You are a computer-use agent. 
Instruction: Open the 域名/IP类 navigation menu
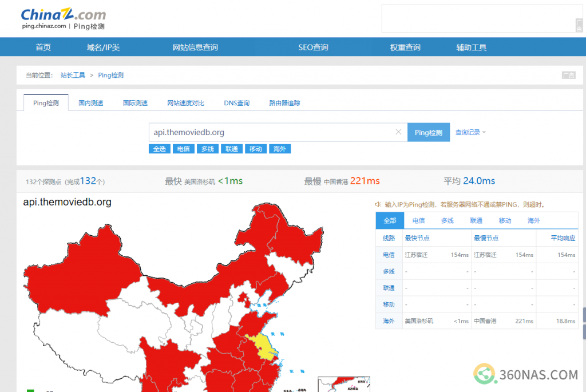(103, 47)
